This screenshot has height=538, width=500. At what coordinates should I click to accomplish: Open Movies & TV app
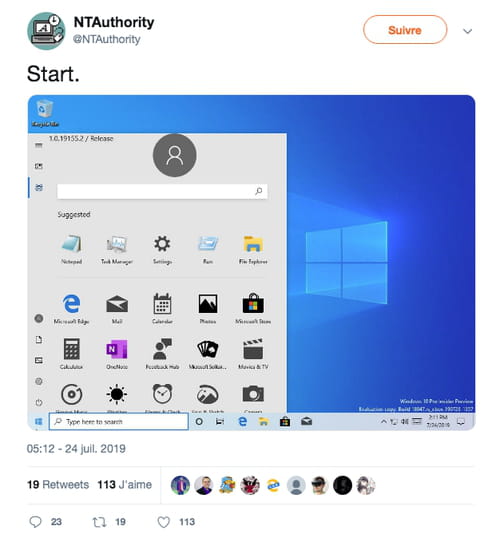click(x=253, y=354)
